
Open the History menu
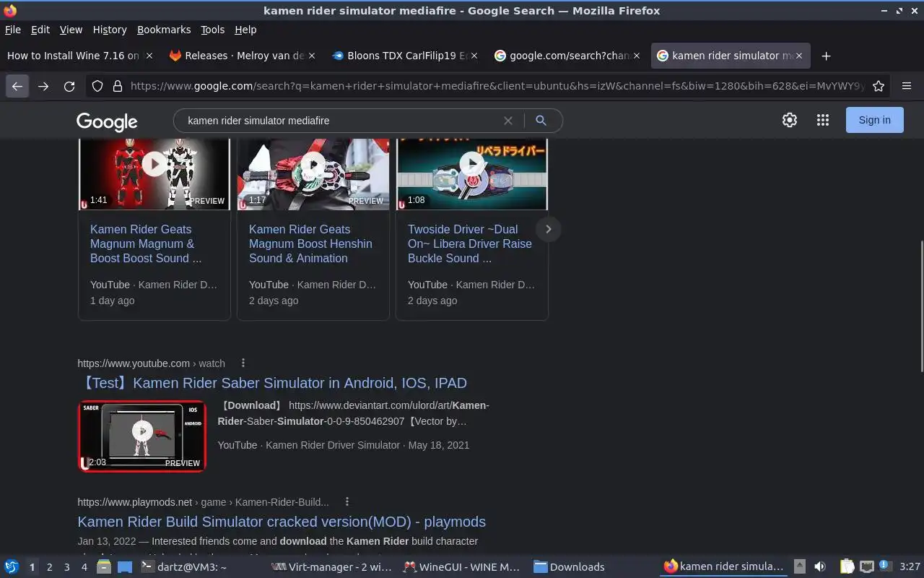110,30
